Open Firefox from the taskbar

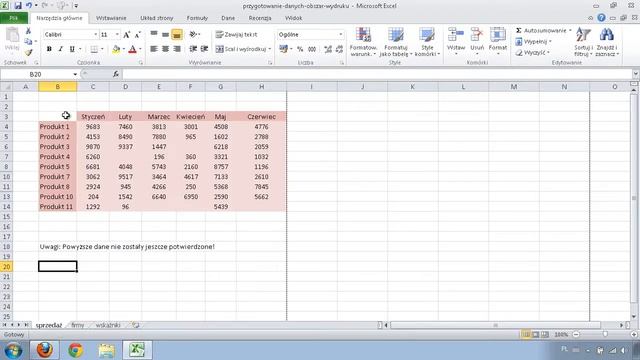tap(44, 350)
